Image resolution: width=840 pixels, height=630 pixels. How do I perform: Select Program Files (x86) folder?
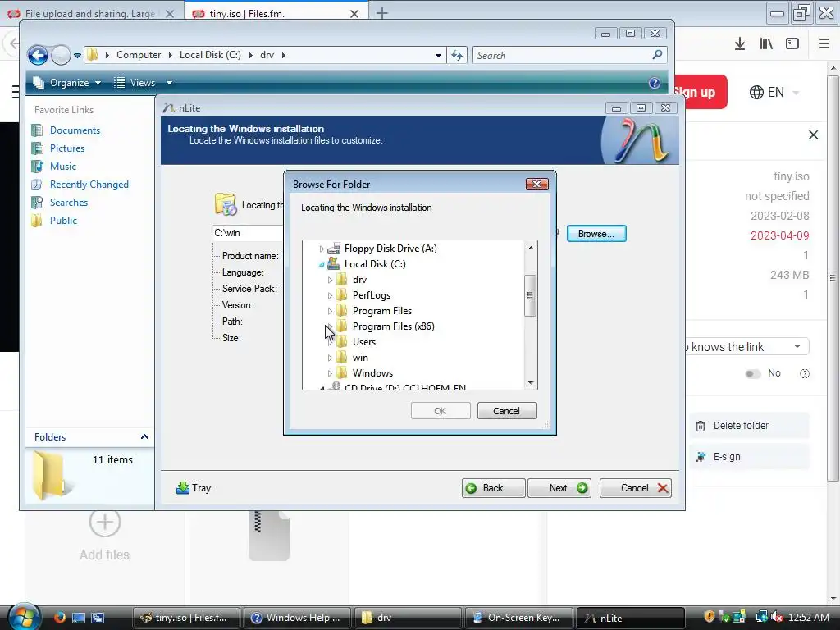[x=393, y=326]
